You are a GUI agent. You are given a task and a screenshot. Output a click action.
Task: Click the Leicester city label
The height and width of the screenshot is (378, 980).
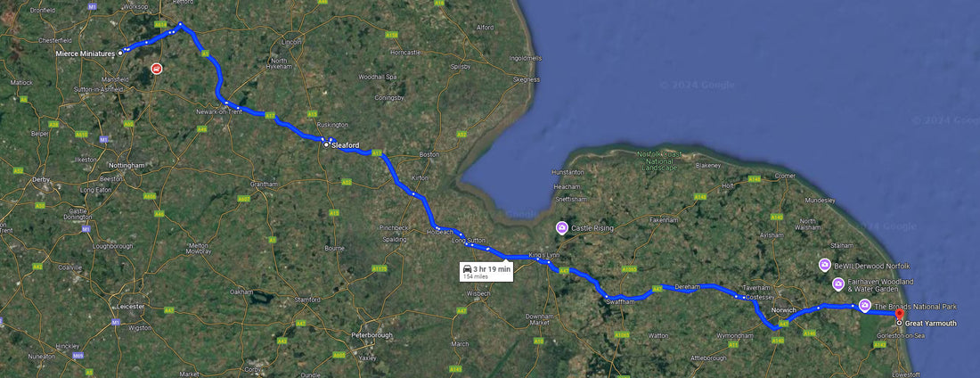coord(131,306)
